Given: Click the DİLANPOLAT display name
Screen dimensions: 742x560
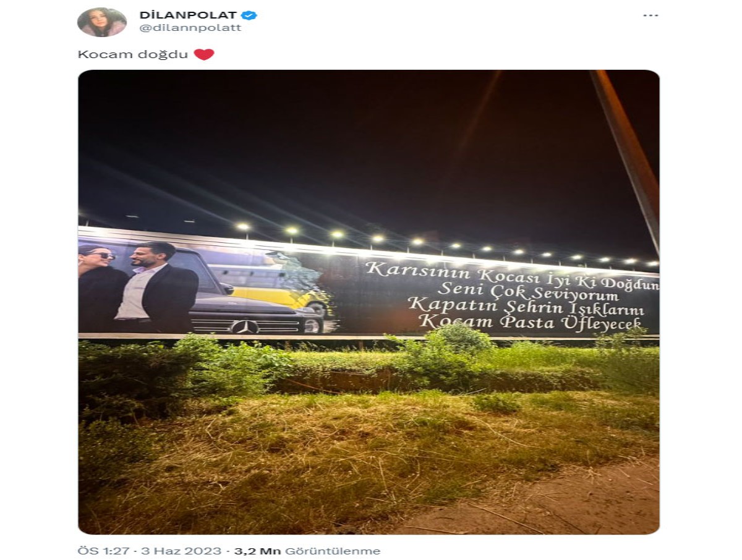Looking at the screenshot, I should (189, 15).
